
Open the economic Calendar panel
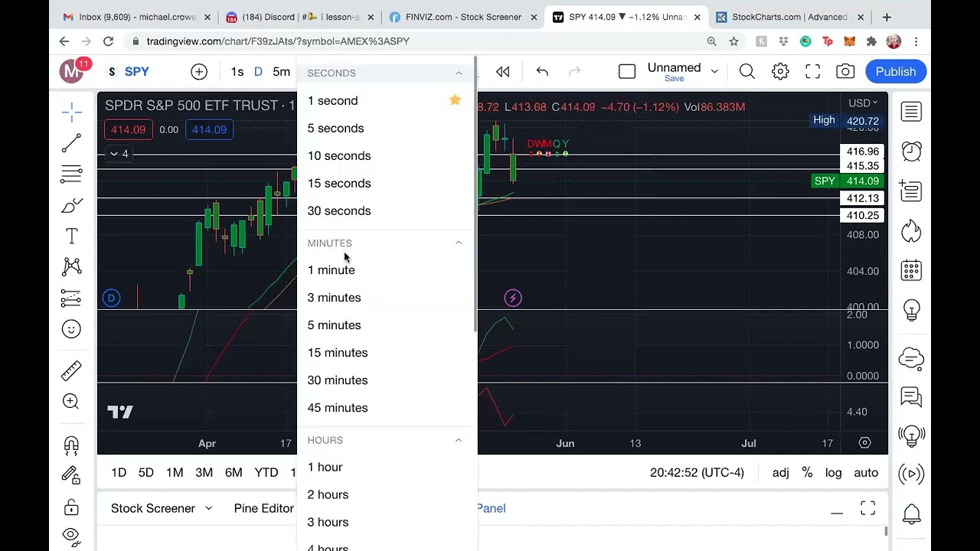click(x=911, y=270)
